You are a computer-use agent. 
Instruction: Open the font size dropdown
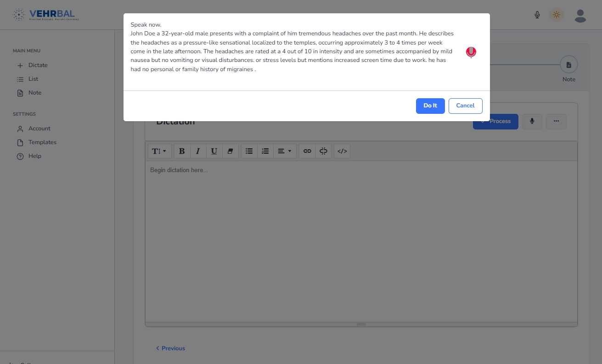pos(159,151)
